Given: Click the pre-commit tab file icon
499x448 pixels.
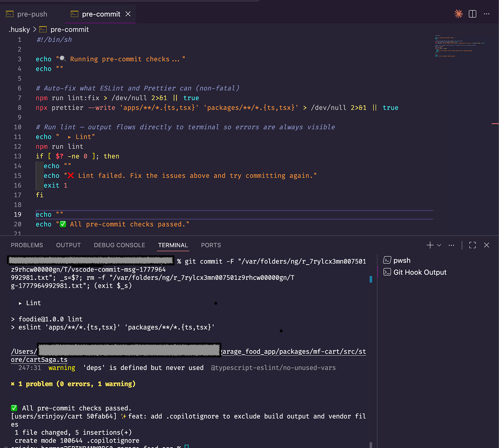Looking at the screenshot, I should click(74, 14).
